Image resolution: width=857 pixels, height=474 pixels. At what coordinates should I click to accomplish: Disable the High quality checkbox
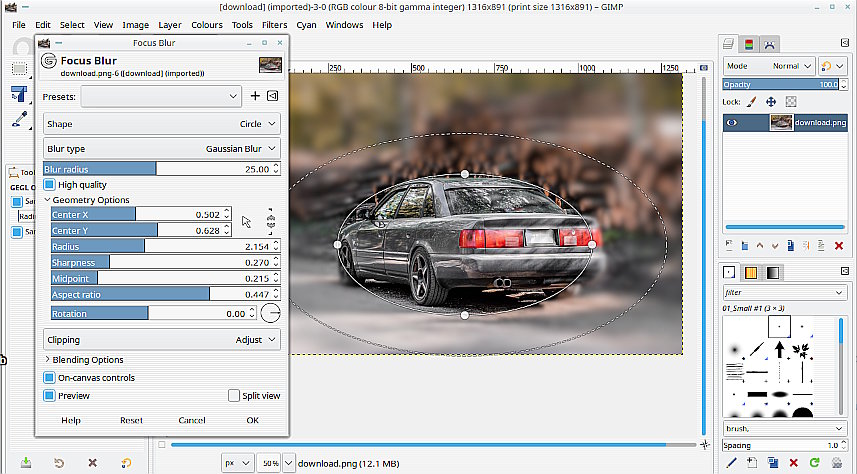(x=50, y=185)
